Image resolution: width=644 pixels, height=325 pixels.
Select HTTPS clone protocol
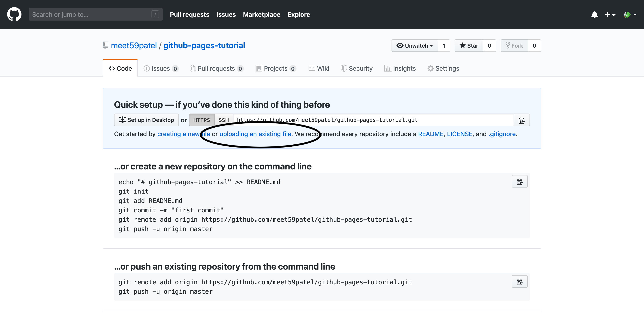tap(201, 120)
